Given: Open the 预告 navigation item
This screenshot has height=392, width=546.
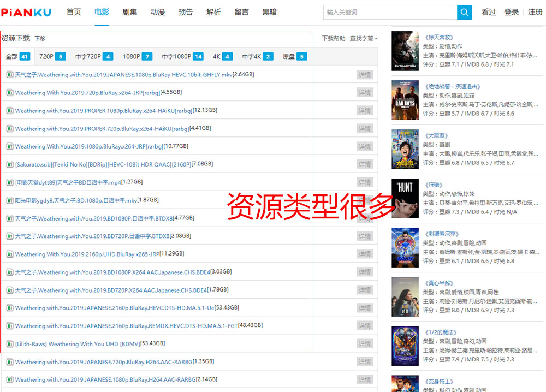Looking at the screenshot, I should click(x=185, y=12).
